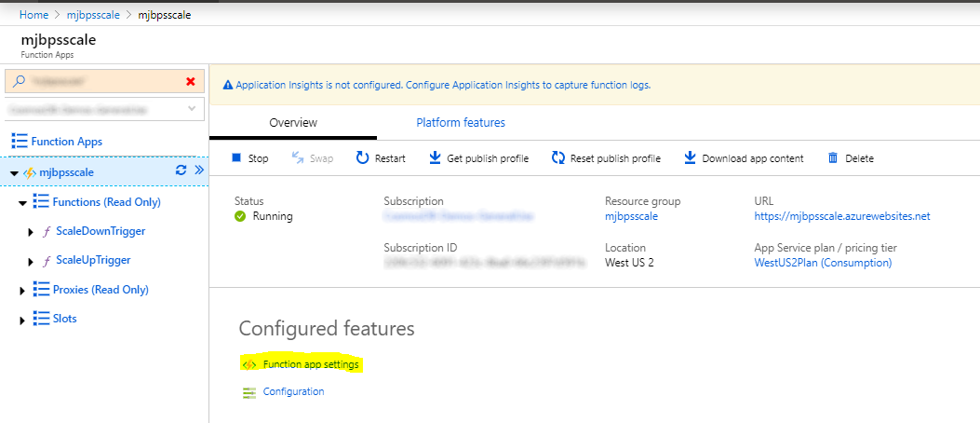This screenshot has height=423, width=980.
Task: Click the green Running status icon
Action: pyautogui.click(x=240, y=217)
